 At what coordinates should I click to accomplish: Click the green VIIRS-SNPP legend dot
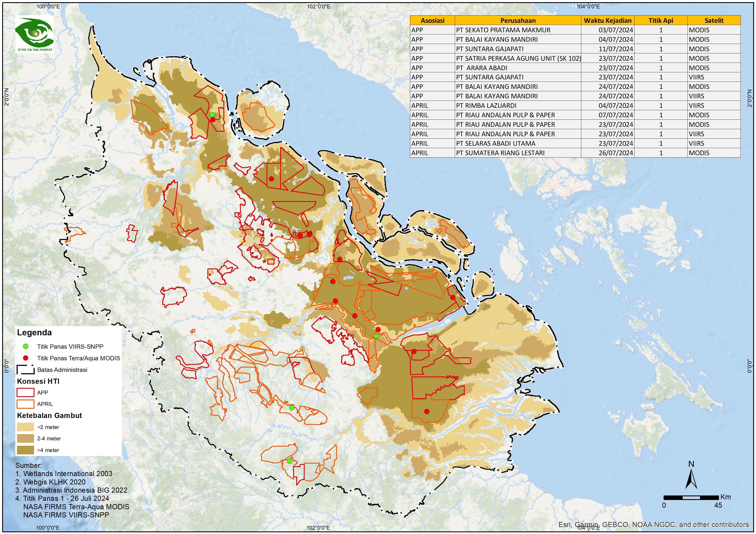coord(26,347)
